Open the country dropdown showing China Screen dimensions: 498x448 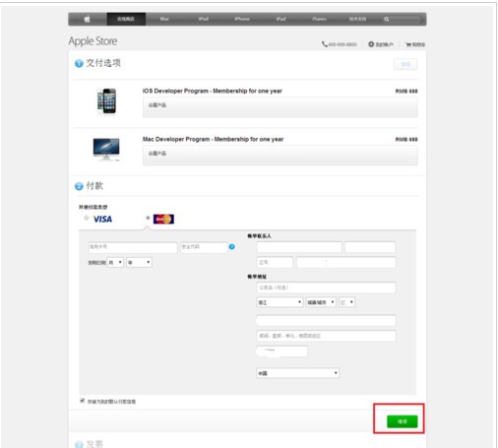click(x=297, y=373)
